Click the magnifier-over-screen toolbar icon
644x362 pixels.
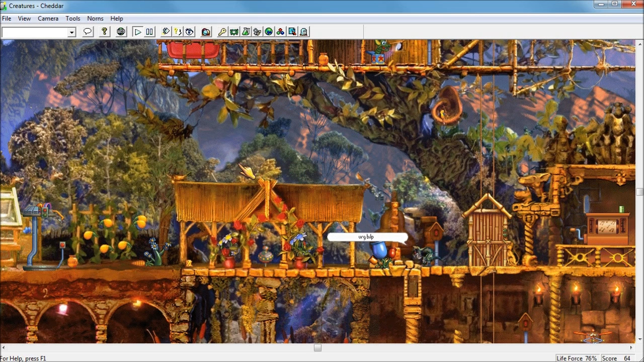(x=292, y=32)
